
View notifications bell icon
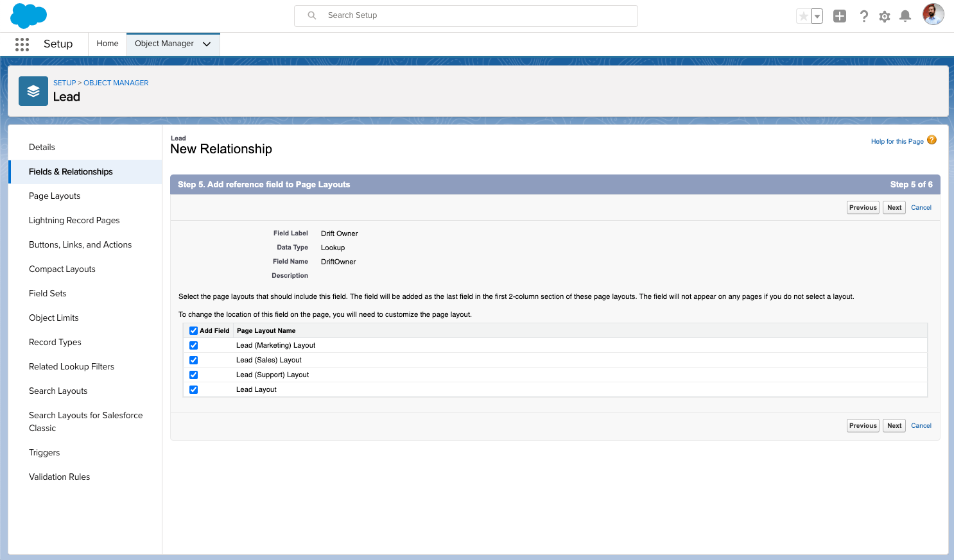[x=905, y=16]
